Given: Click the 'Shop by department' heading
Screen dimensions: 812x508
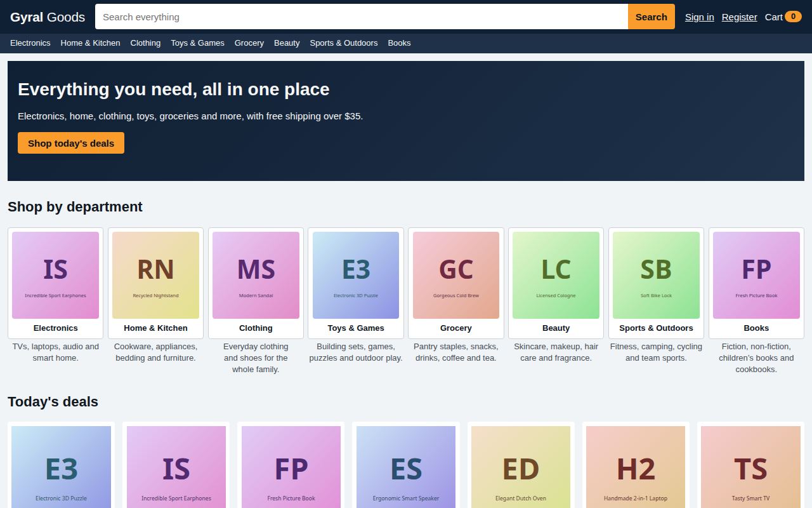Looking at the screenshot, I should [75, 207].
